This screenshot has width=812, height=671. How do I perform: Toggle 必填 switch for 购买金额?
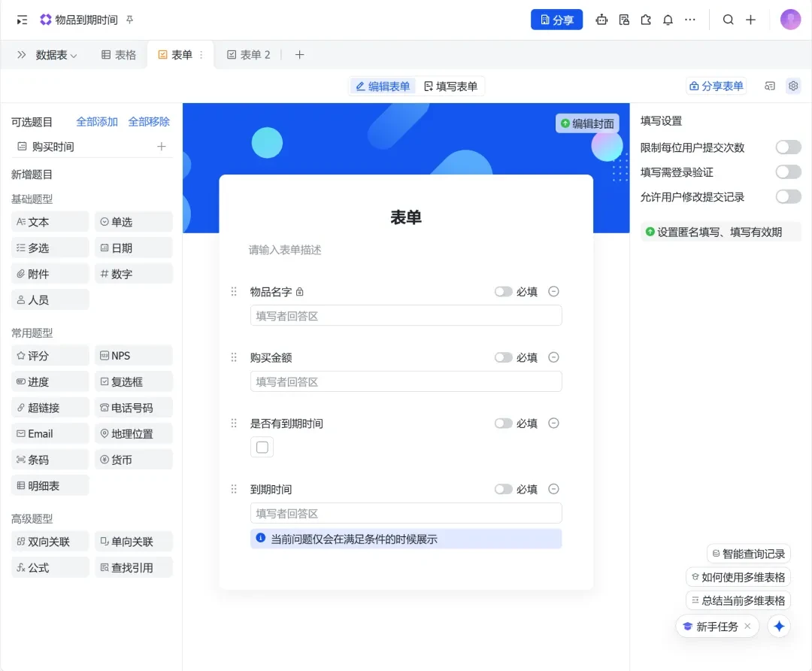(503, 357)
